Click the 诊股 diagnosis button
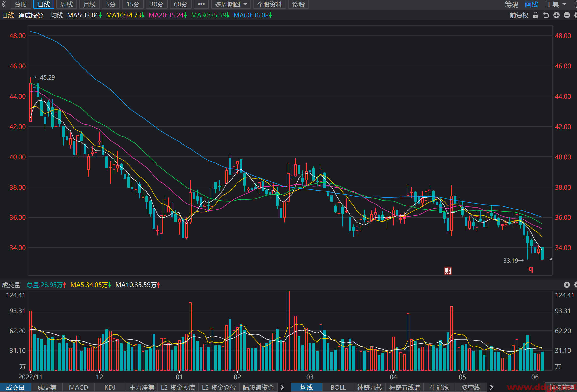 tap(298, 4)
